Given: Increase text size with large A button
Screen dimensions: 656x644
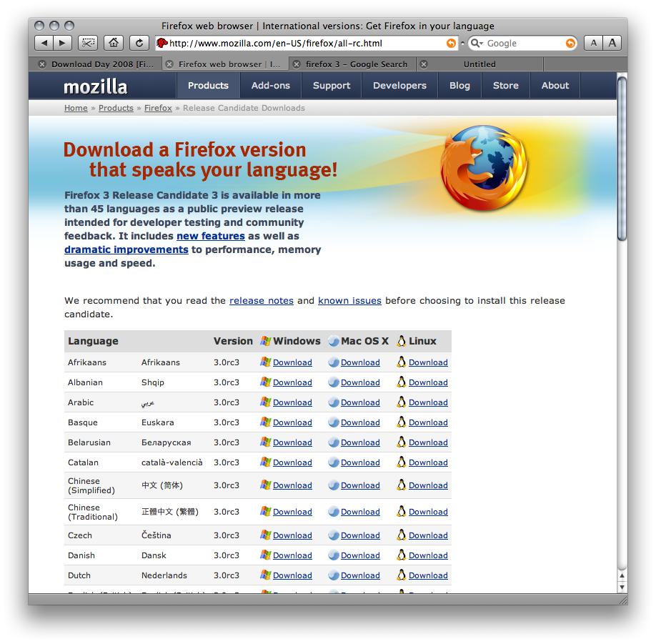Looking at the screenshot, I should (x=612, y=43).
